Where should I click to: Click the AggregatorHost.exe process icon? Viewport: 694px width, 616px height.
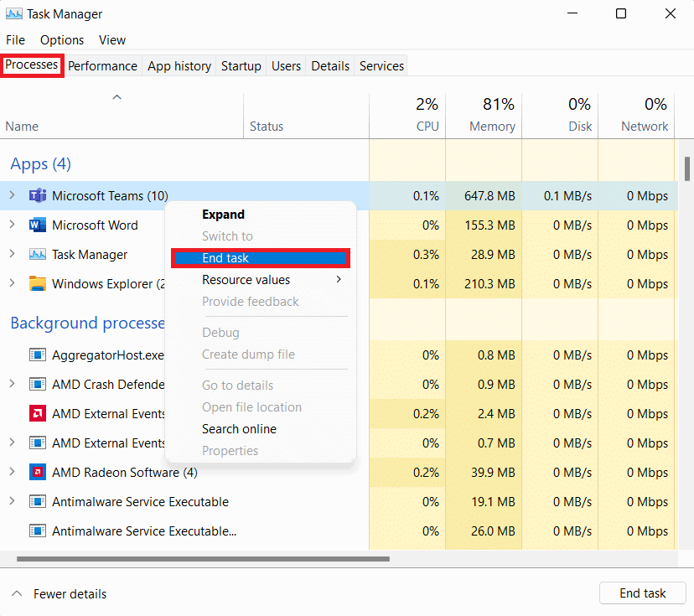coord(38,355)
